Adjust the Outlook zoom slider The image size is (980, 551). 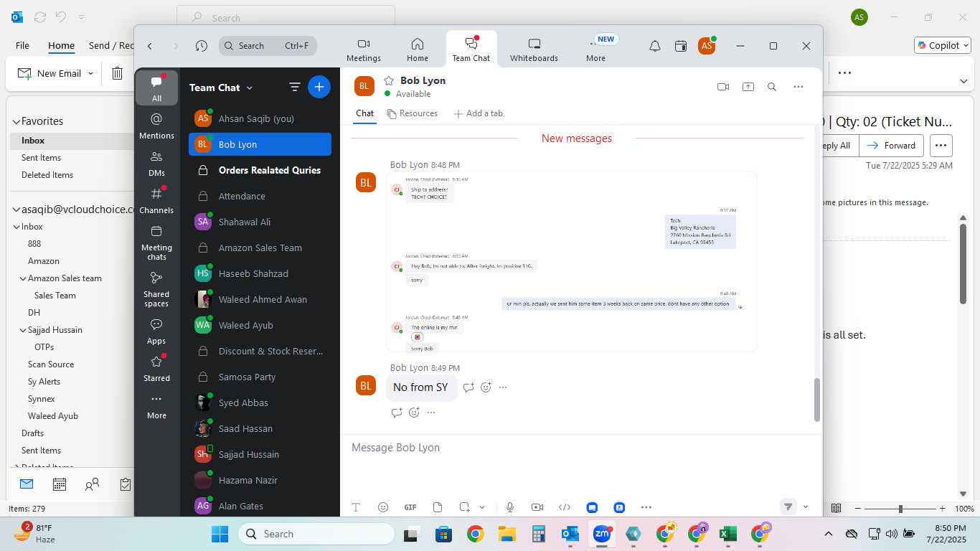900,508
